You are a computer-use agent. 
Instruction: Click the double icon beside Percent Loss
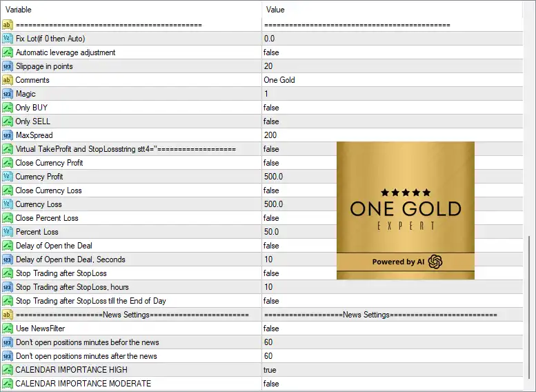7,232
